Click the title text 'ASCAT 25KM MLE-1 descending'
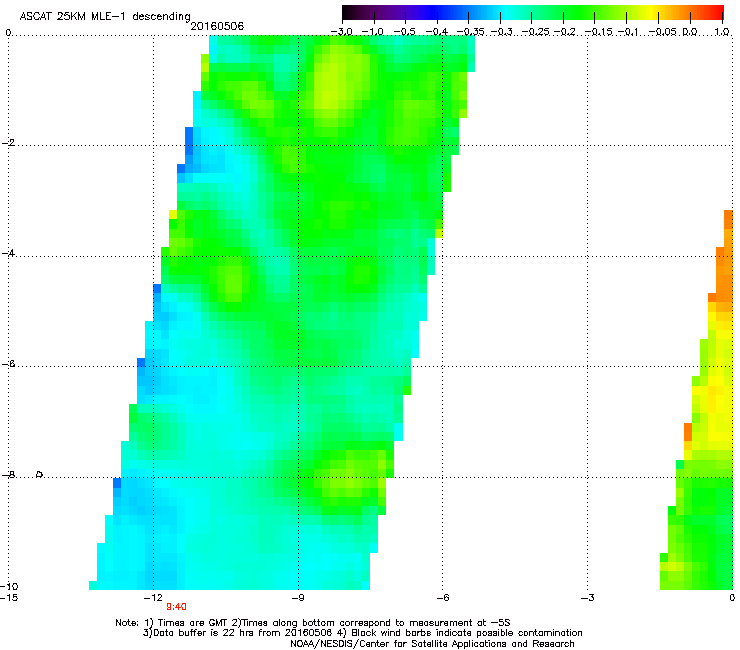This screenshot has height=650, width=740. click(105, 16)
